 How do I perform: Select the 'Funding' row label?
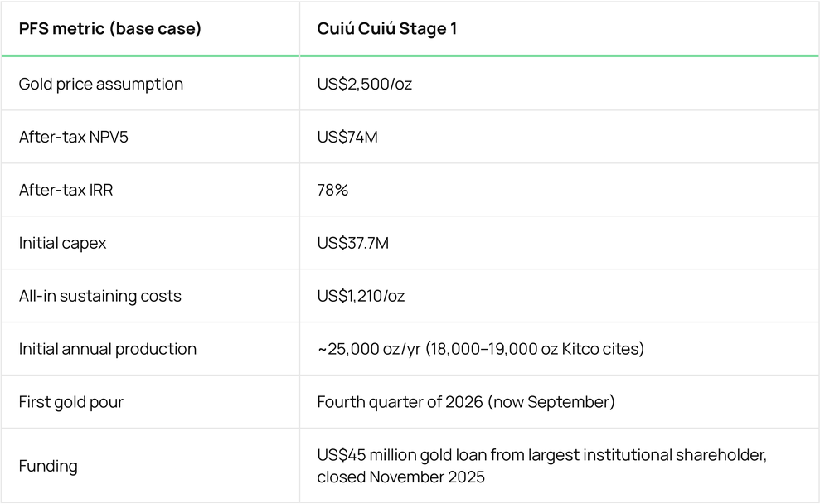click(48, 466)
